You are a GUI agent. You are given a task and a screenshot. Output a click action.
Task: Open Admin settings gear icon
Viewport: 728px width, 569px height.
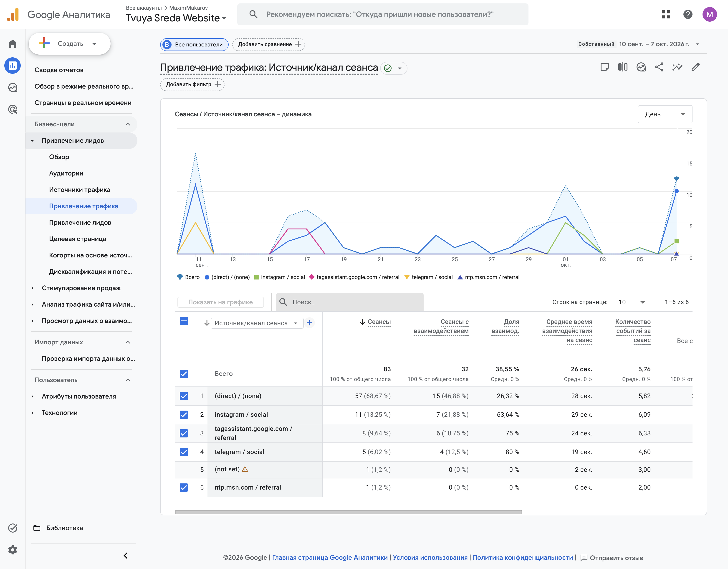click(x=13, y=550)
